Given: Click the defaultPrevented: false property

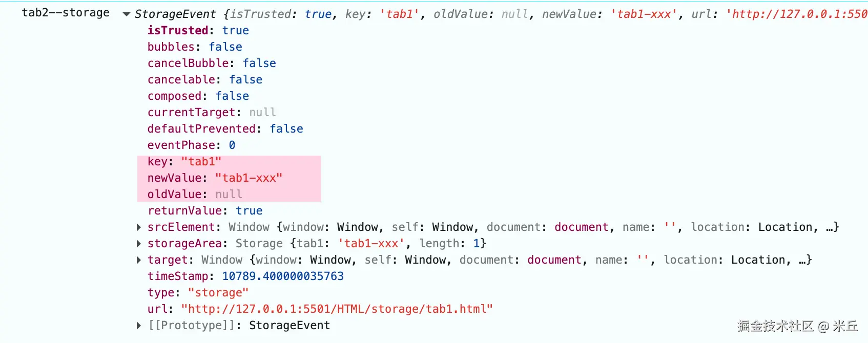Looking at the screenshot, I should coord(225,129).
